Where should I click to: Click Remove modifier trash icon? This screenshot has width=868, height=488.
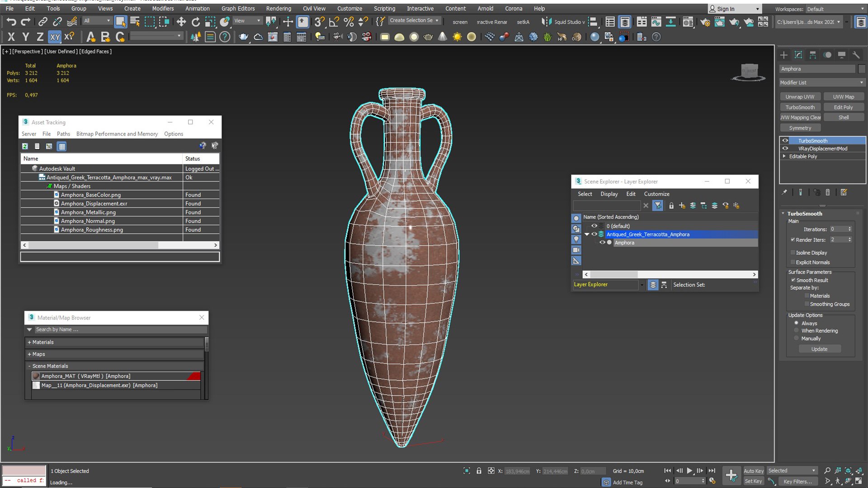click(828, 192)
